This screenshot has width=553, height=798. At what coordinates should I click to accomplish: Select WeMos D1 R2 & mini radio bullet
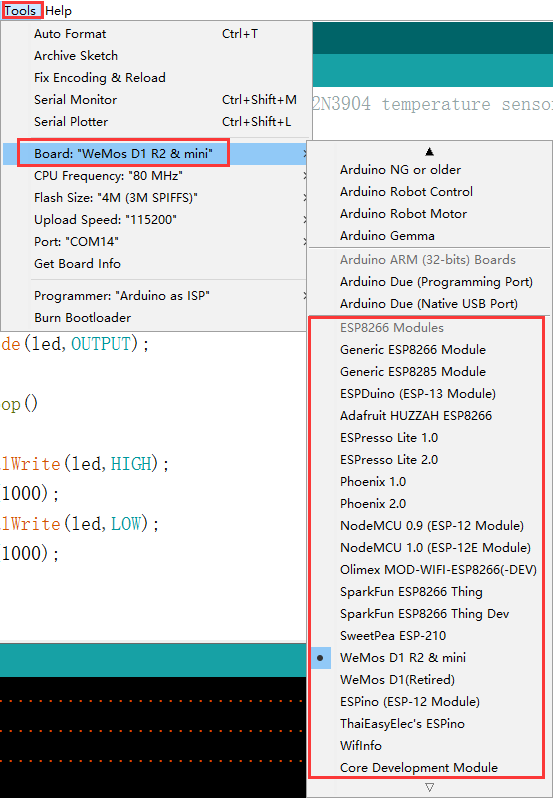point(320,658)
